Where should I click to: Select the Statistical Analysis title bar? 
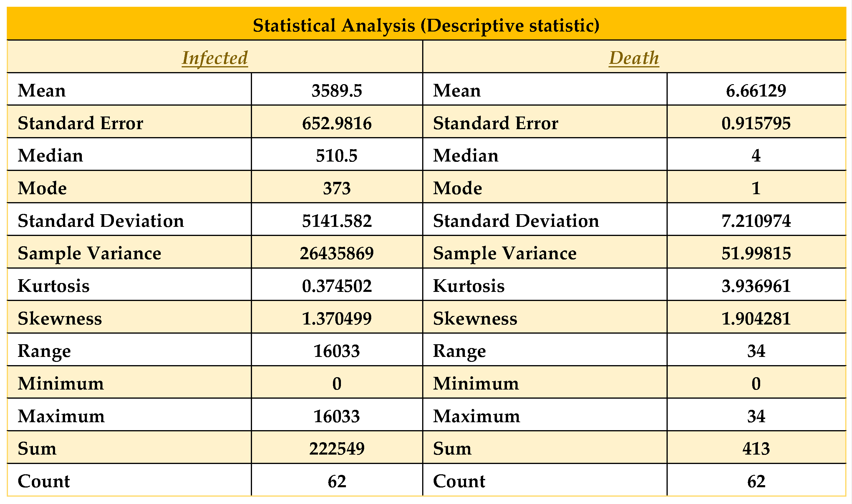coord(426,26)
